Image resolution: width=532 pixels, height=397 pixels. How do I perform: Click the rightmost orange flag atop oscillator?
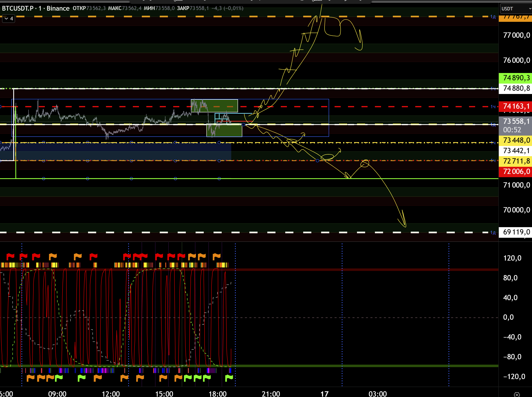[216, 257]
